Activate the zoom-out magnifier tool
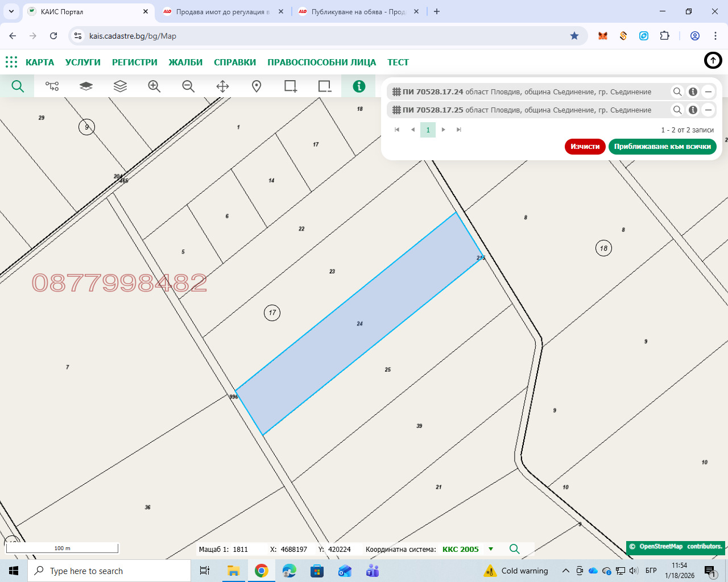Screen dimensions: 728x582 (x=188, y=86)
